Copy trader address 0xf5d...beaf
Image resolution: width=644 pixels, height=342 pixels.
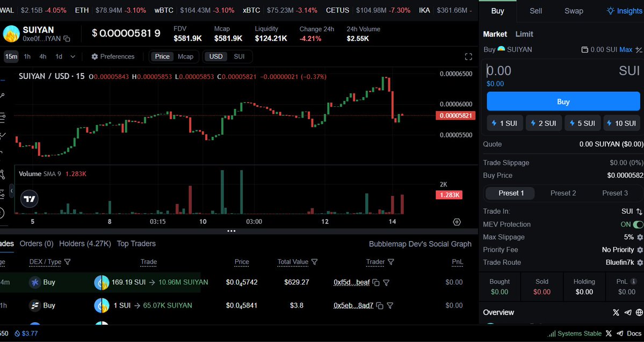[376, 282]
